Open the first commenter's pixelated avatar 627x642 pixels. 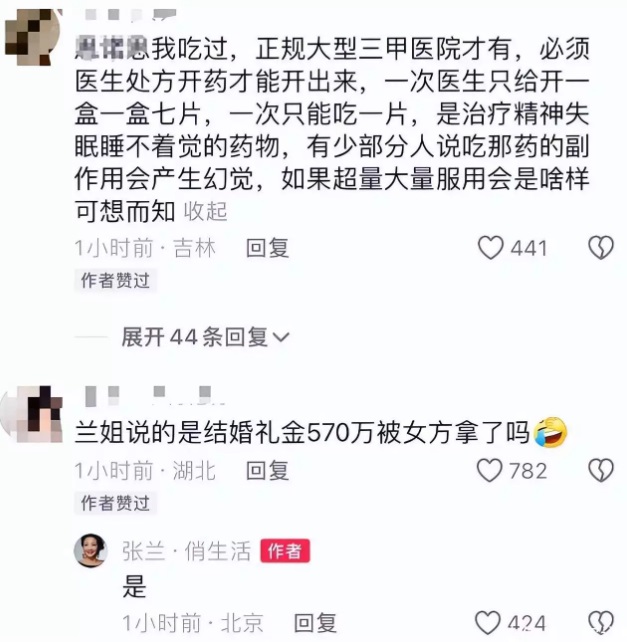pos(33,37)
